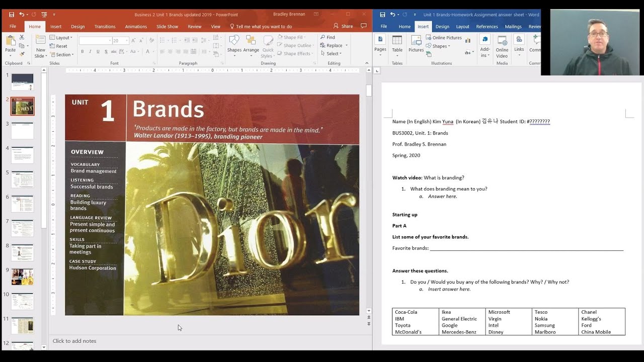This screenshot has width=644, height=362.
Task: Click the Line Spacing icon
Action: click(203, 40)
